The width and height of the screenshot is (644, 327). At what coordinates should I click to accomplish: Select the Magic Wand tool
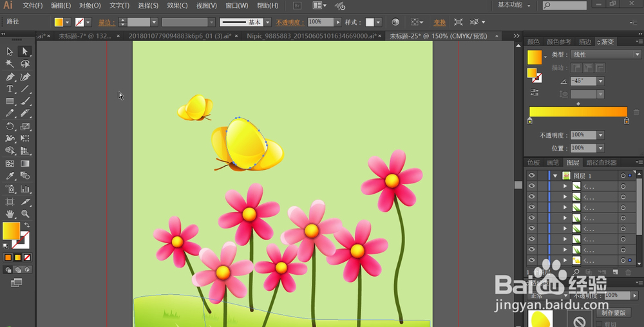point(10,64)
